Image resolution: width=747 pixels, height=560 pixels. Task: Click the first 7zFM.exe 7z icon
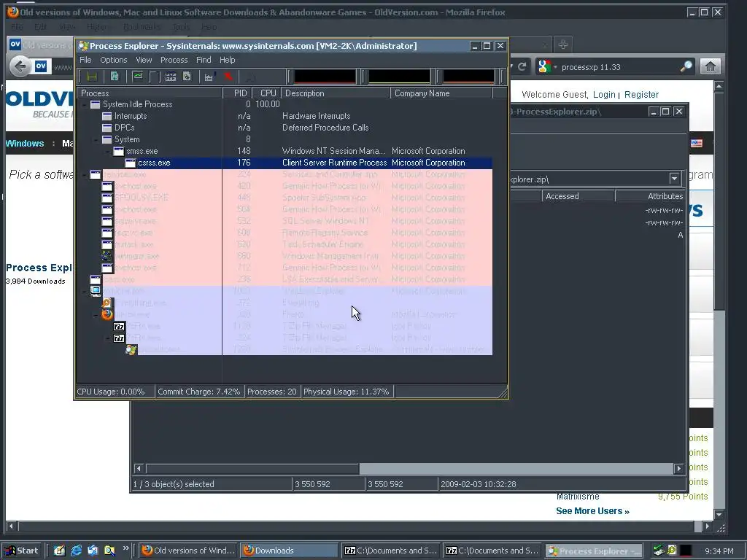click(119, 326)
